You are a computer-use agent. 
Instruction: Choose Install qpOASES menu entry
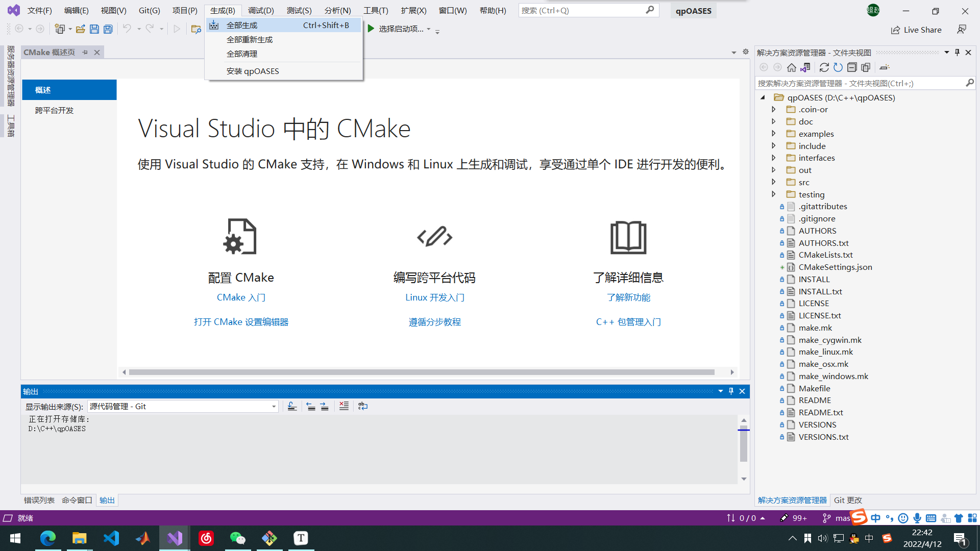[284, 71]
